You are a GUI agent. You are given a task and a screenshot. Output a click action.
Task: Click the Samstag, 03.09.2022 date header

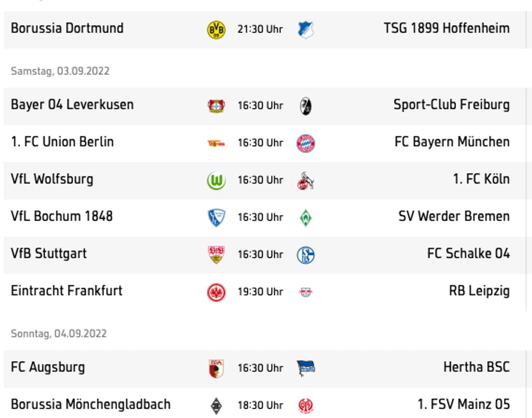[60, 71]
